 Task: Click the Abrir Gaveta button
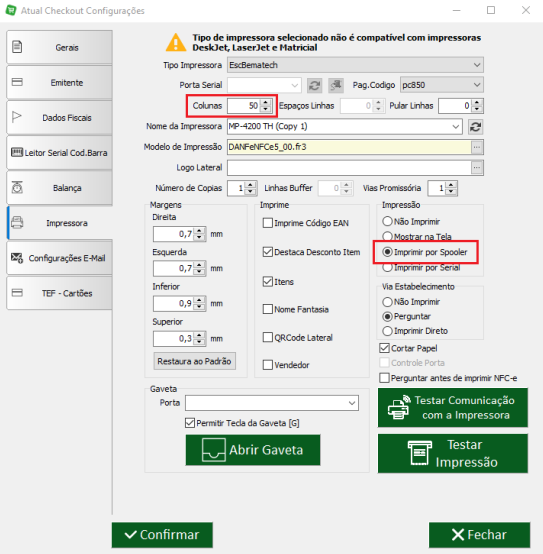(x=253, y=450)
